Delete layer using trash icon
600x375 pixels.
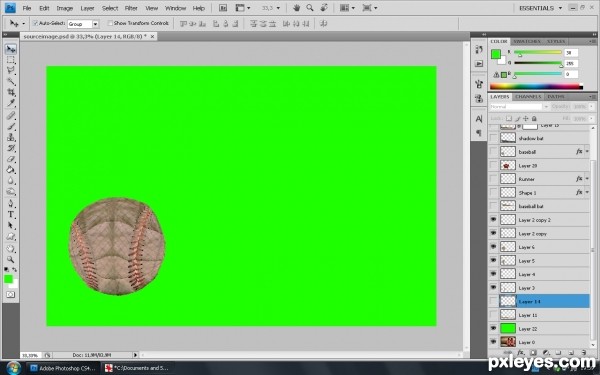point(584,352)
